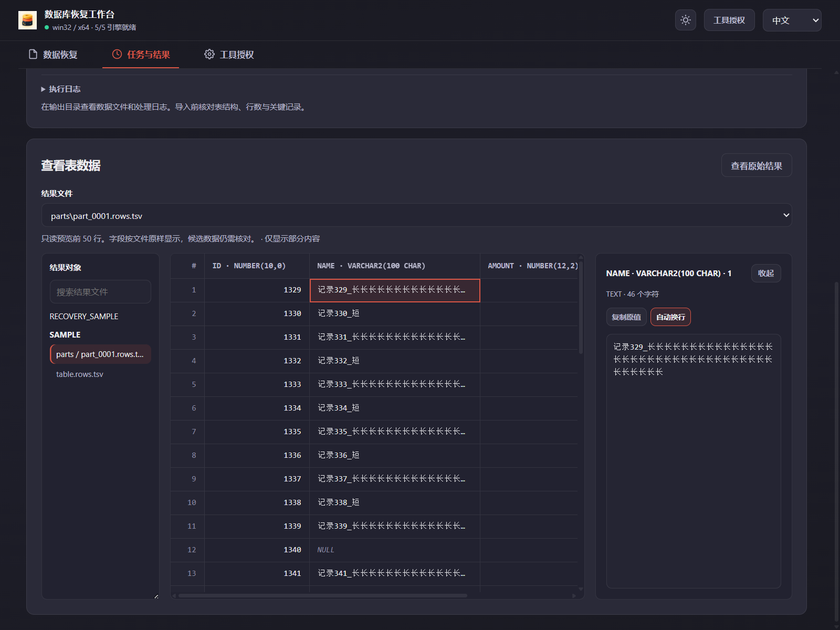Click the horizontal scrollbar right arrow
The height and width of the screenshot is (630, 840).
(574, 596)
